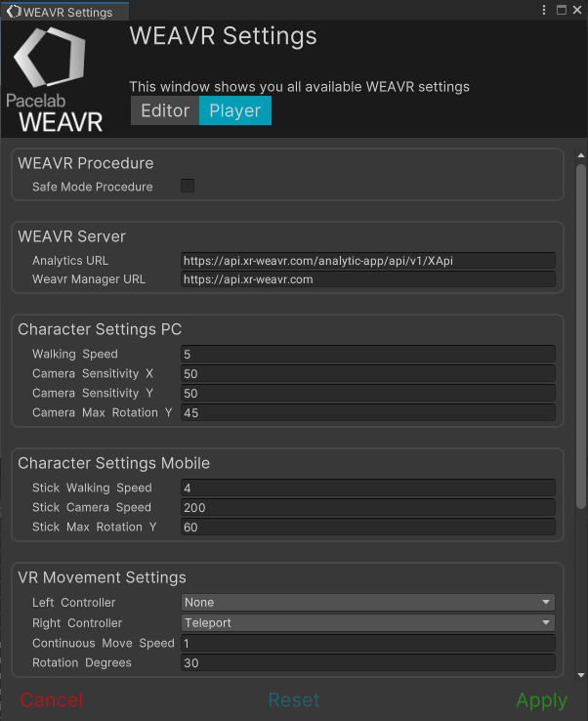This screenshot has height=721, width=588.
Task: Click the VR Movement Settings heading
Action: click(102, 577)
